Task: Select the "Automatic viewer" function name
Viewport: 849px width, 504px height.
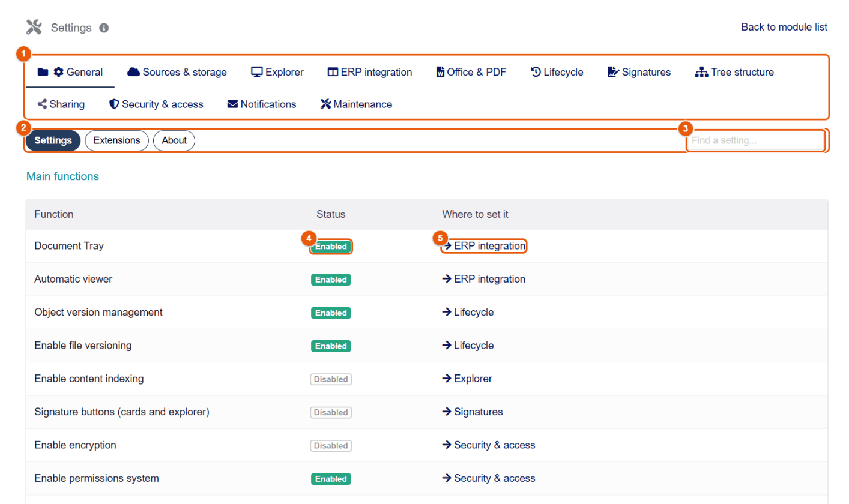Action: pos(73,279)
